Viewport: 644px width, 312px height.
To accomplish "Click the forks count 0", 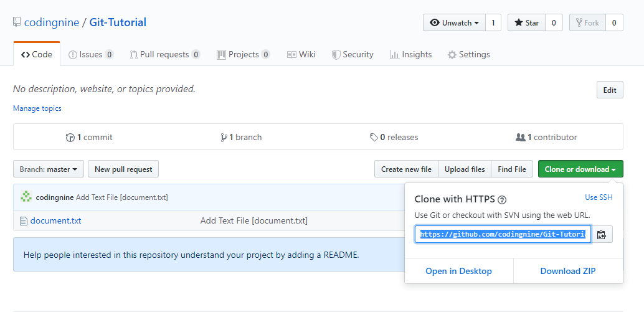I will click(x=614, y=22).
